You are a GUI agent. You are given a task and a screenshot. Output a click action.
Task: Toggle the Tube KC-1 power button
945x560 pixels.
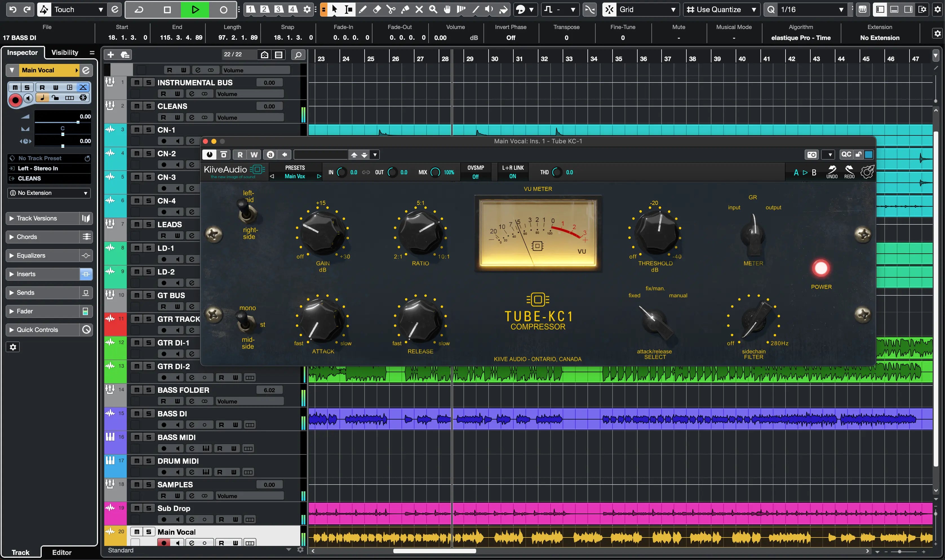[821, 268]
